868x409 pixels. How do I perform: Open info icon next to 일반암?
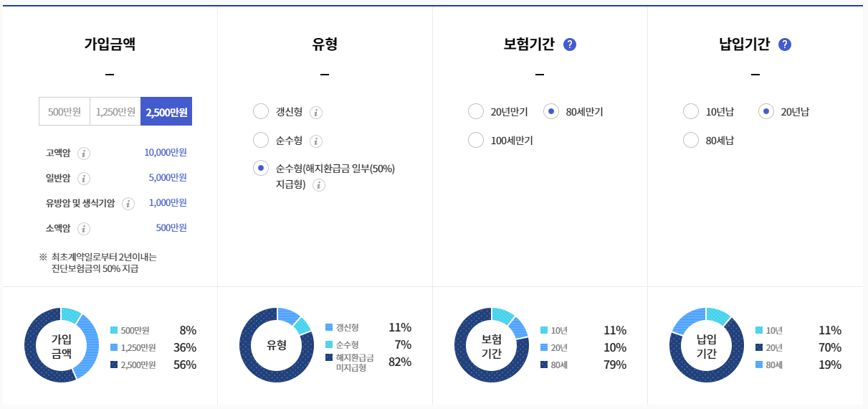coord(84,179)
